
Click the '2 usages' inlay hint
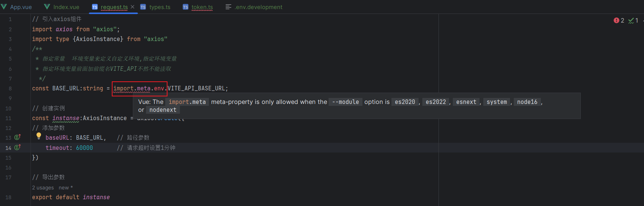coord(43,188)
